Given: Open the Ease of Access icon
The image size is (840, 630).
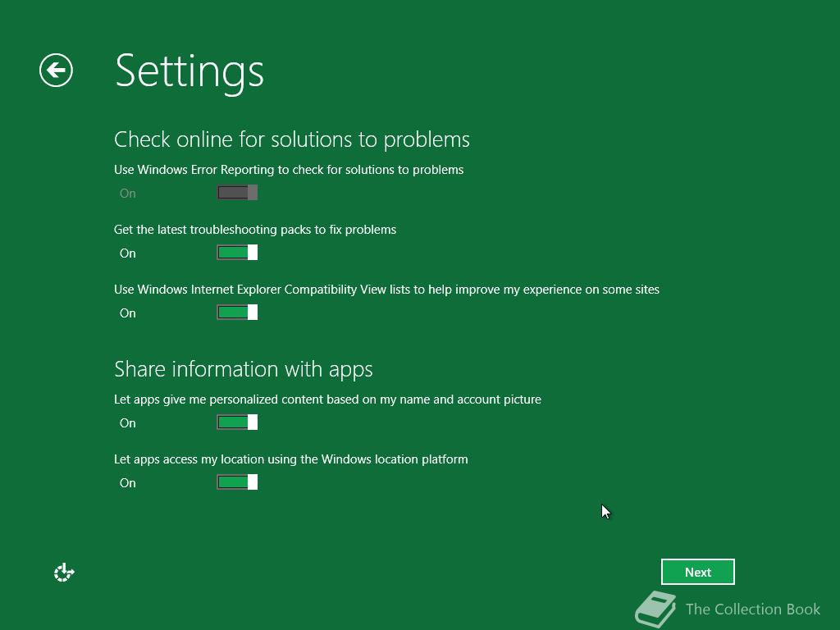Looking at the screenshot, I should 64,572.
